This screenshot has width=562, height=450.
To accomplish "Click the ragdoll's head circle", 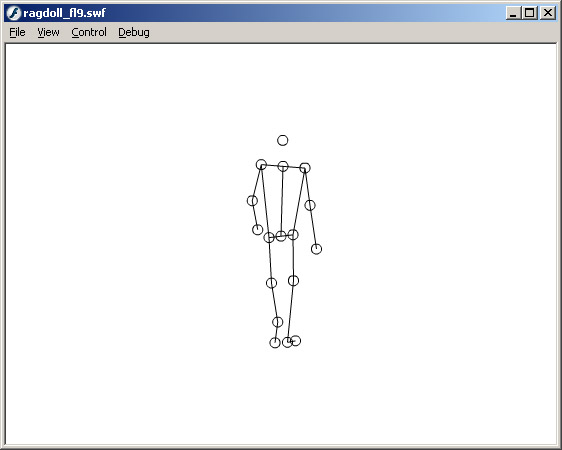I will click(x=282, y=140).
